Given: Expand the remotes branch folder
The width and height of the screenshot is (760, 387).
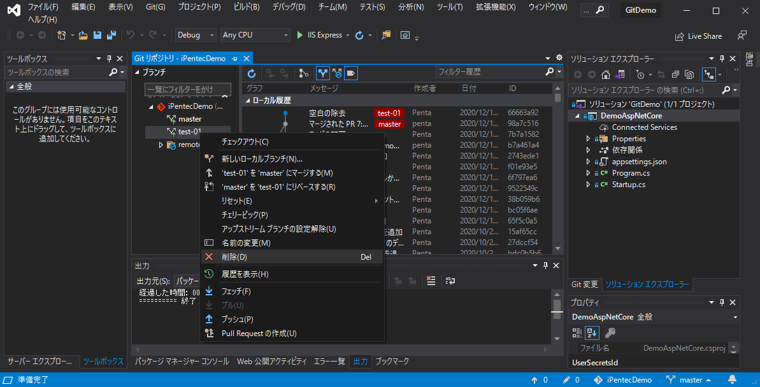Looking at the screenshot, I should click(161, 145).
